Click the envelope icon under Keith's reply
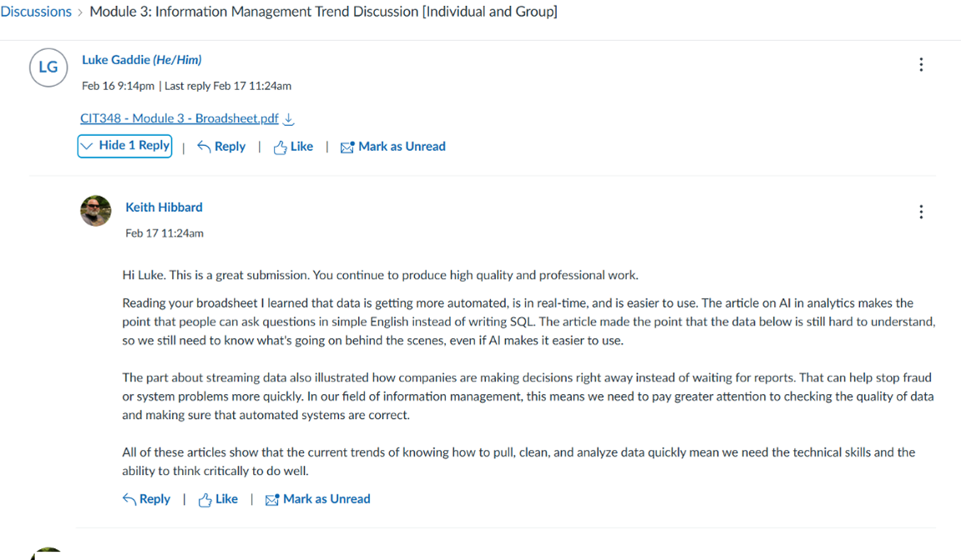Screen dimensions: 961x560 click(x=271, y=500)
